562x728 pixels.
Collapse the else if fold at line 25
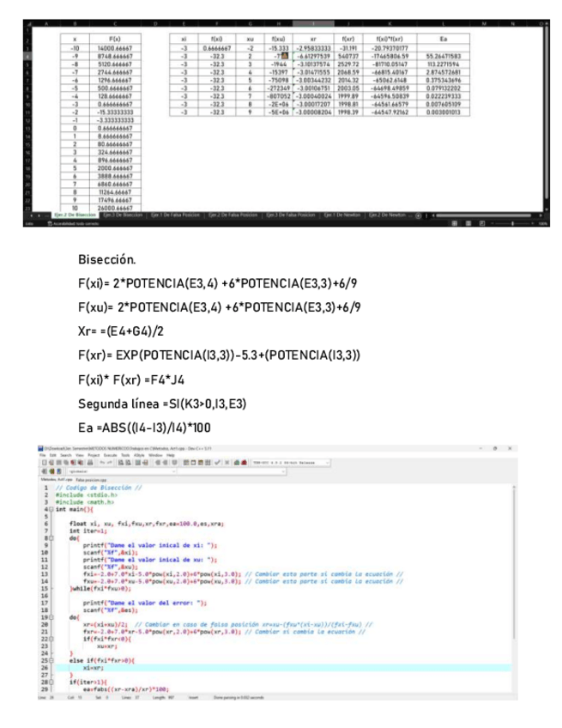51,660
